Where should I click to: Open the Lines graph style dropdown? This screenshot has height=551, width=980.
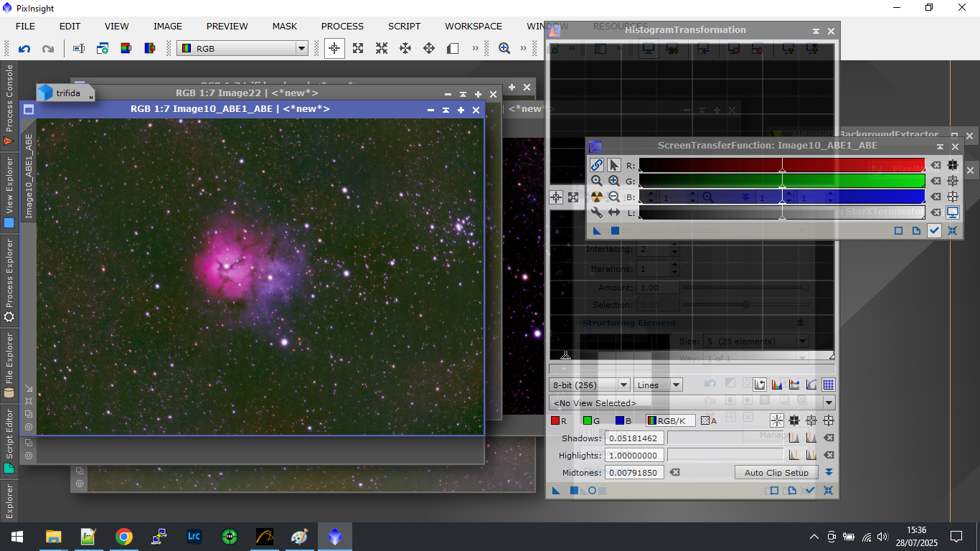[658, 385]
